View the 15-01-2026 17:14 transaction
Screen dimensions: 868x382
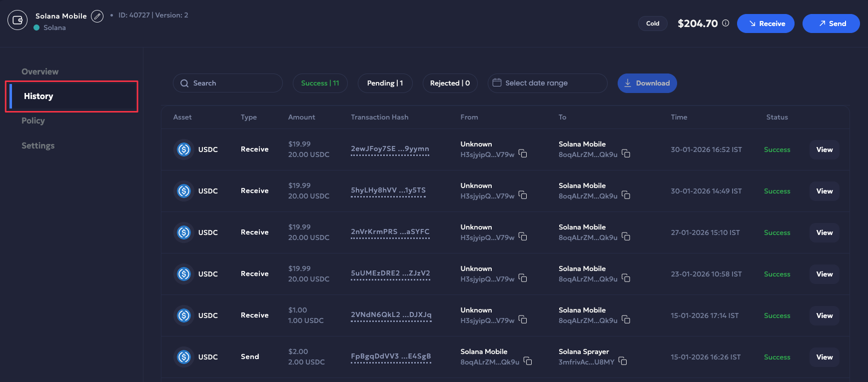825,315
